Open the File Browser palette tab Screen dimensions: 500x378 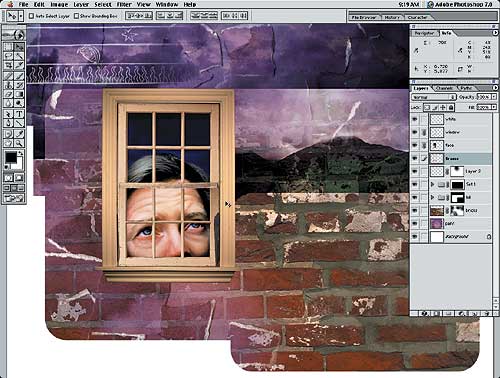point(364,17)
